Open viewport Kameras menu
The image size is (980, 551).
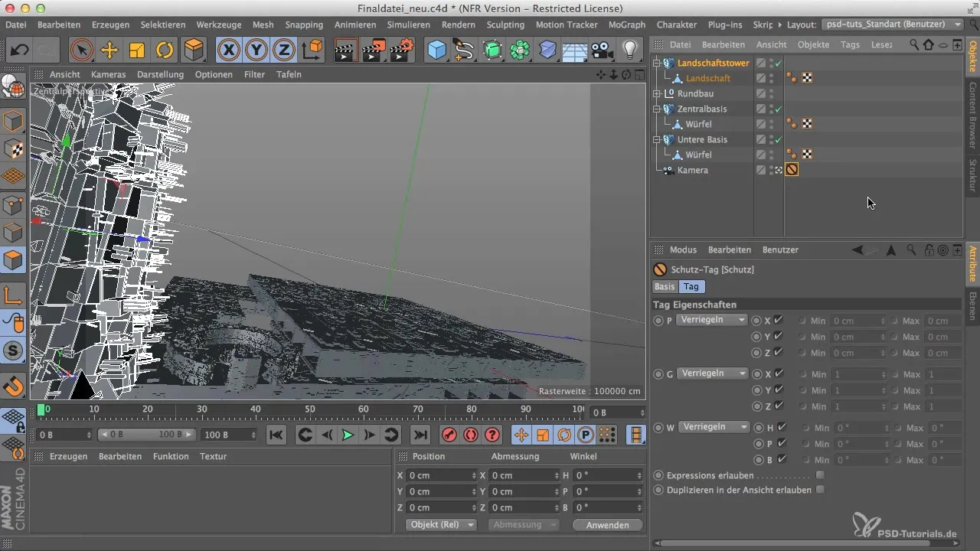click(108, 74)
